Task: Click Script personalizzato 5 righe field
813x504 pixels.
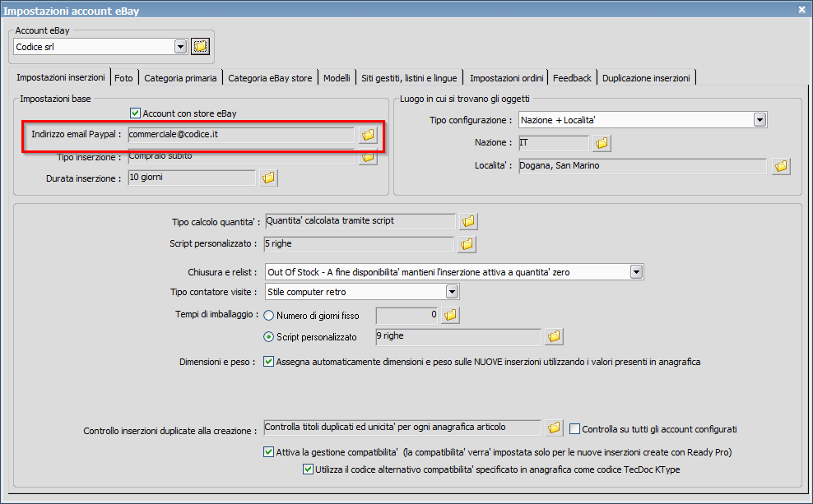Action: pyautogui.click(x=359, y=244)
